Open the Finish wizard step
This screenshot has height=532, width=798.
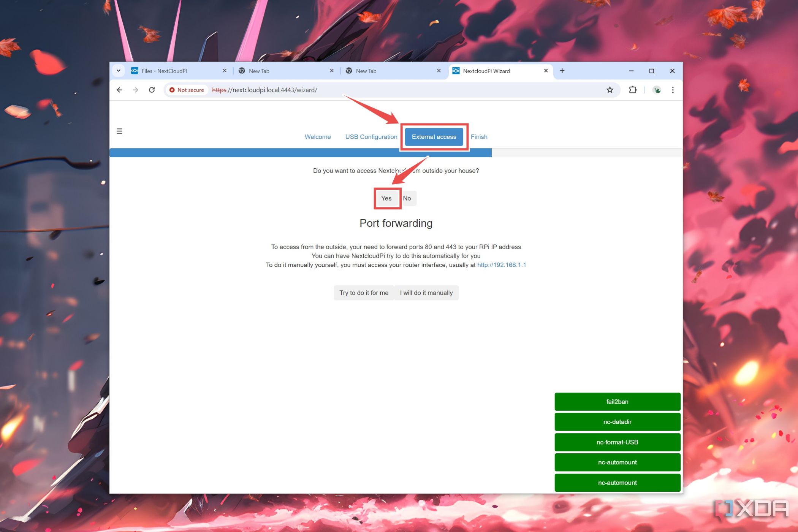pos(479,136)
